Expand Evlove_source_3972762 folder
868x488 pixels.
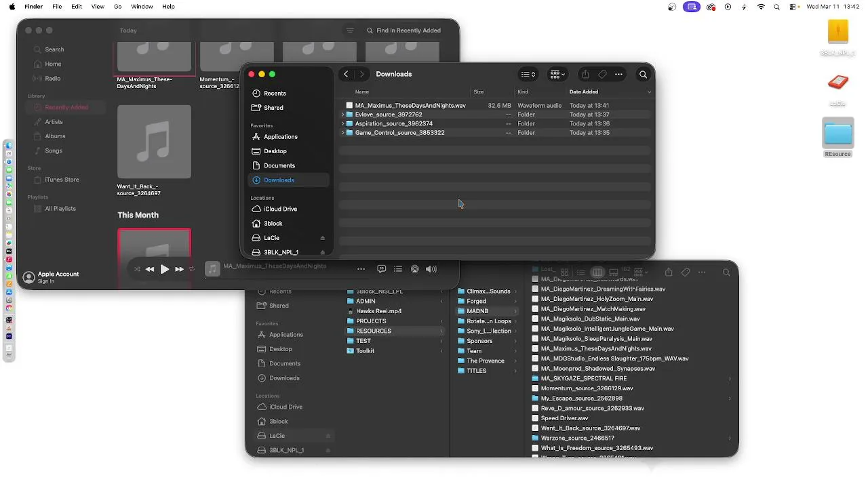342,115
